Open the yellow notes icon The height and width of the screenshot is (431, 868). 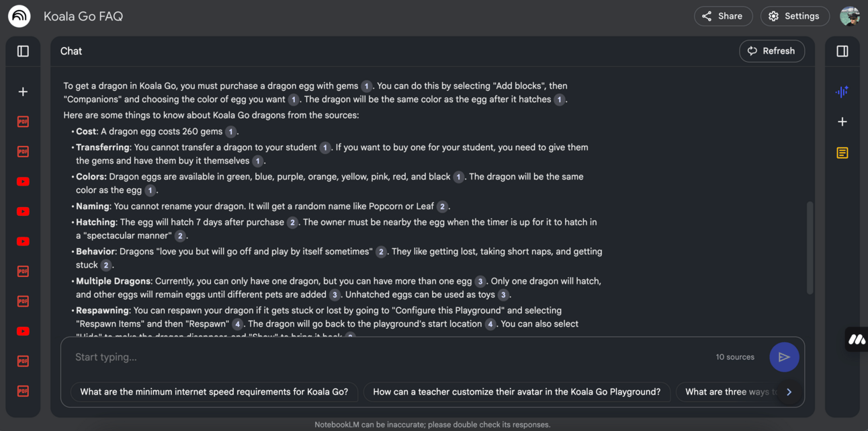(x=842, y=153)
